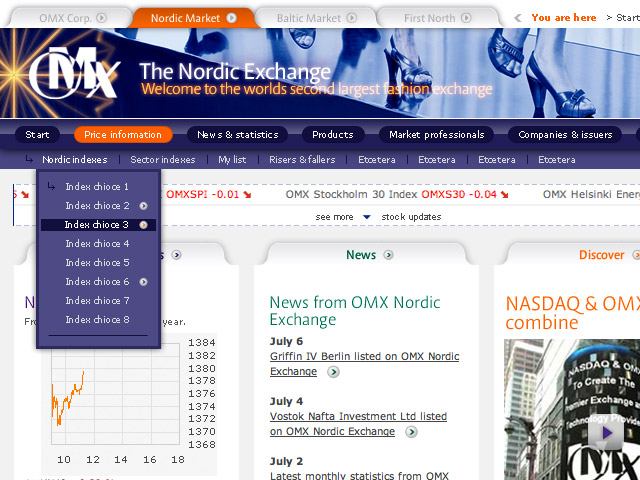The width and height of the screenshot is (640, 480).
Task: Click the You are here breadcrumb label
Action: click(x=564, y=18)
